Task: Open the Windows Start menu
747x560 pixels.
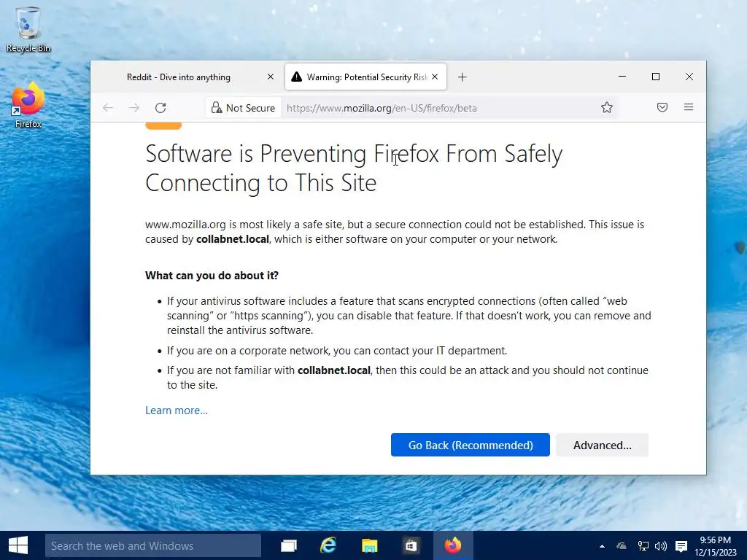Action: tap(18, 545)
